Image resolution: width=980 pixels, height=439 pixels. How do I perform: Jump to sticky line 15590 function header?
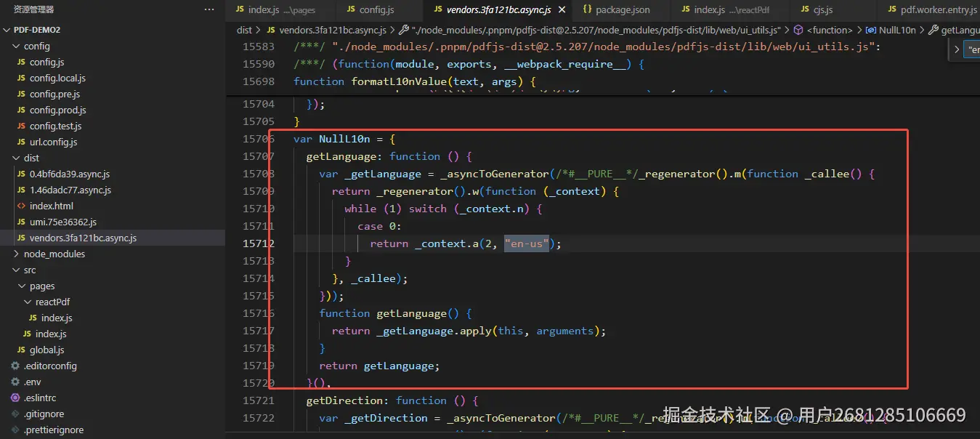point(469,64)
